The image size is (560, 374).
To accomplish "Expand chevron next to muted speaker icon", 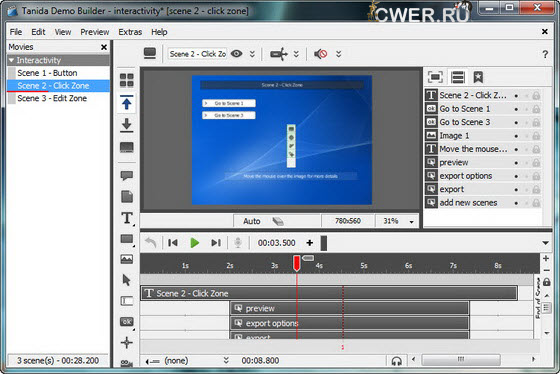I will point(339,54).
